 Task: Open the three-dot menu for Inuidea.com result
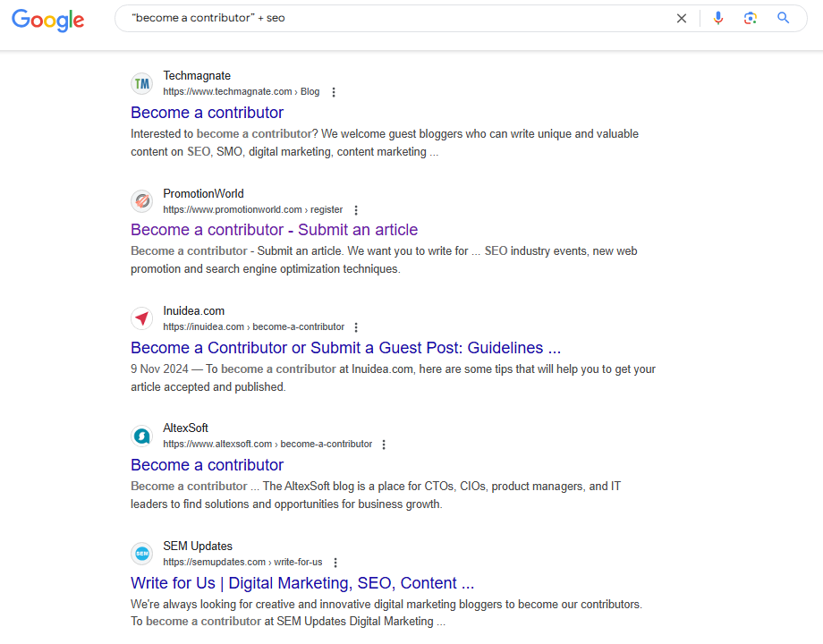pyautogui.click(x=356, y=327)
